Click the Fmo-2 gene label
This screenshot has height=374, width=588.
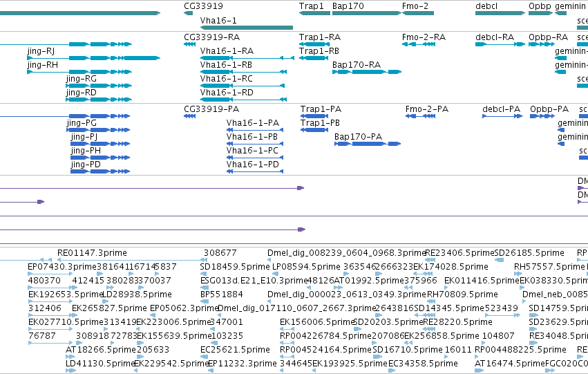click(415, 6)
